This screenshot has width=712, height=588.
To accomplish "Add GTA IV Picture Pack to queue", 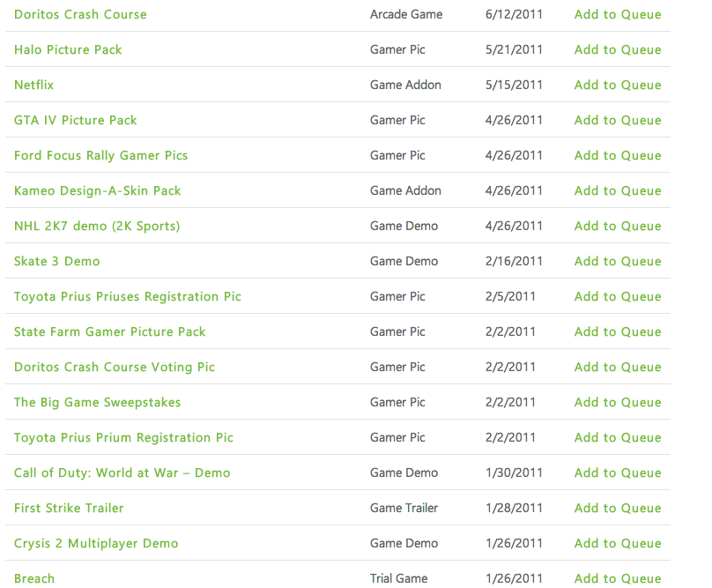I will [x=618, y=121].
